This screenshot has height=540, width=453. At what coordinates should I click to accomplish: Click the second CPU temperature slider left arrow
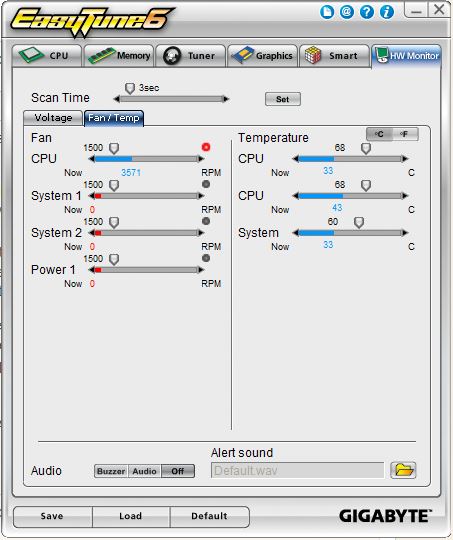[296, 196]
